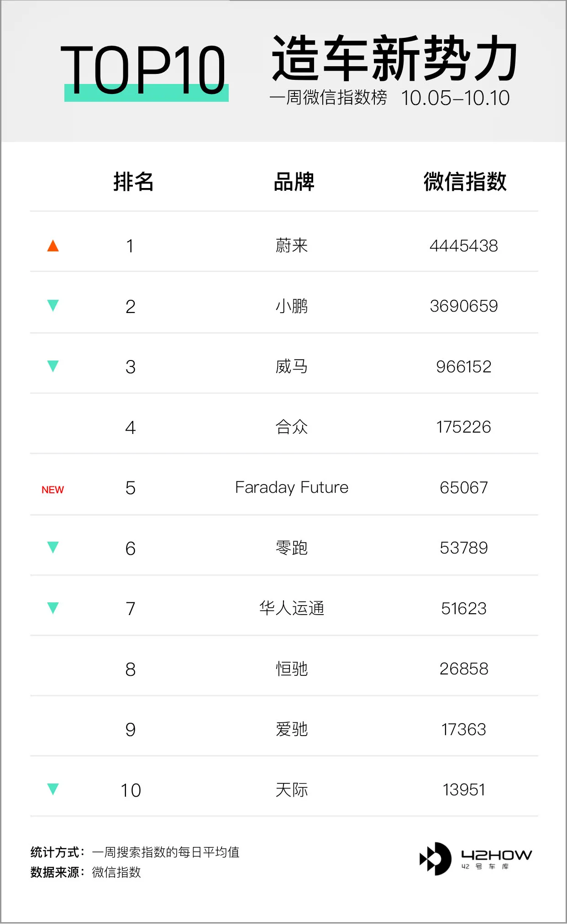Click the date range 10.05–10.10
The image size is (567, 924).
pyautogui.click(x=455, y=98)
